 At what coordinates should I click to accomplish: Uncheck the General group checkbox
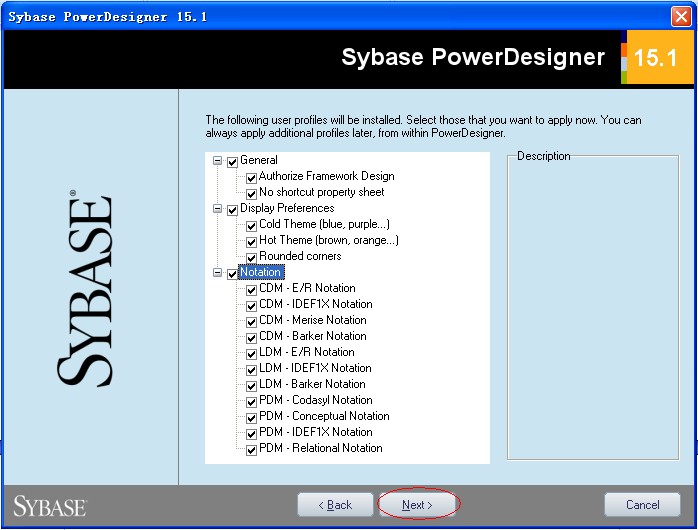coord(233,161)
